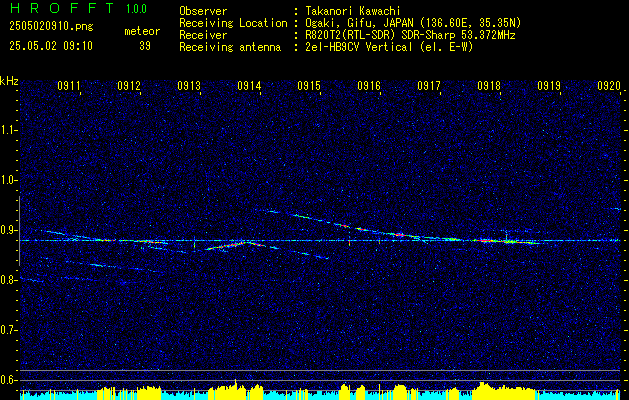Screen dimensions: 629x400
Task: Click the 0912 time marker
Action: (x=128, y=85)
